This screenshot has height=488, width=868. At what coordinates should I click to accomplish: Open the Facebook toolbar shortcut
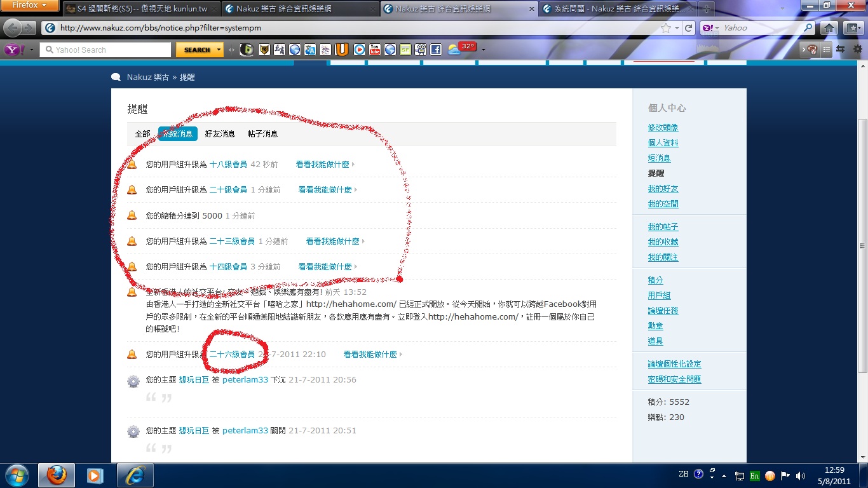436,50
